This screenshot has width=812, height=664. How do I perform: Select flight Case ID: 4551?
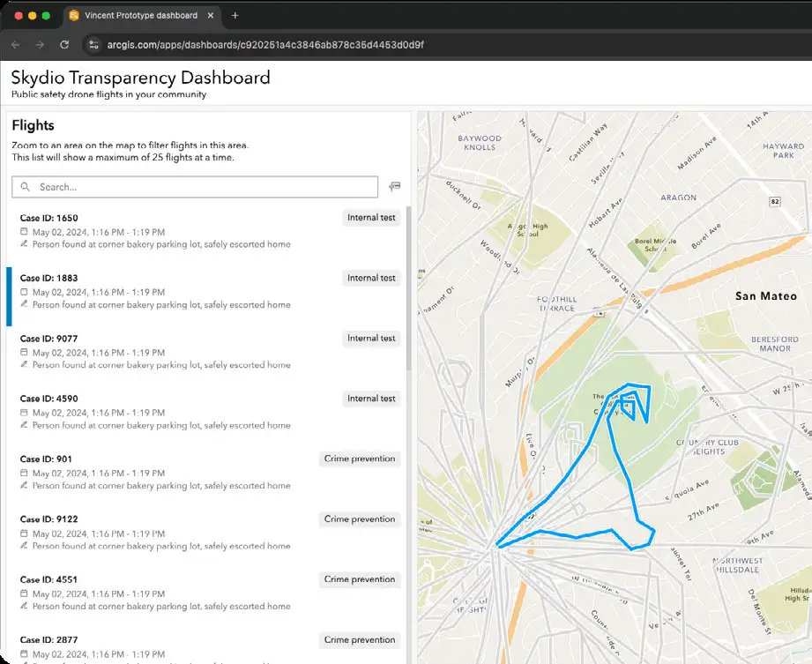206,593
